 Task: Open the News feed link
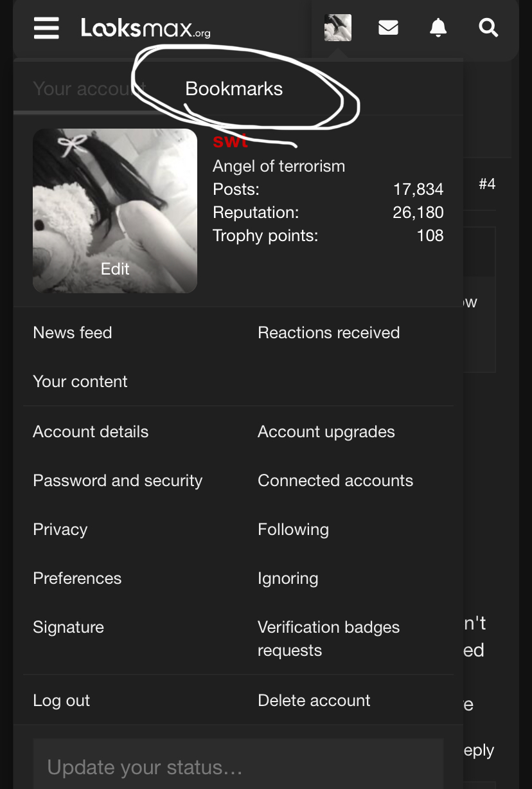click(73, 332)
